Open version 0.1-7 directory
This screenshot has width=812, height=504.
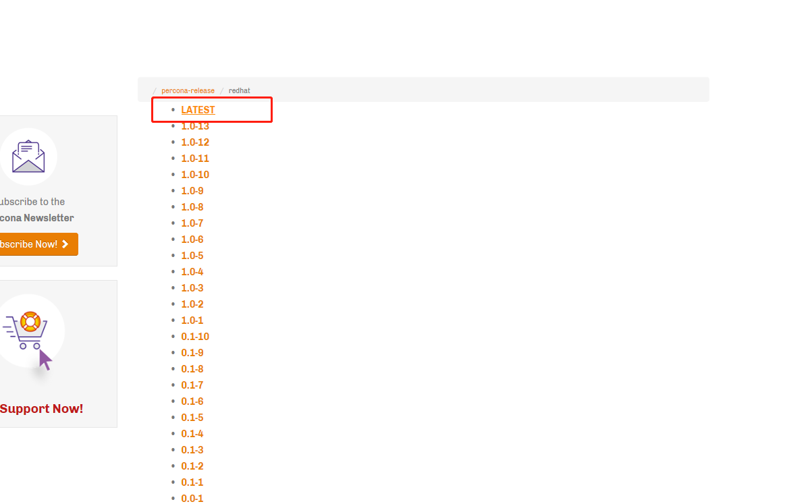(x=192, y=385)
